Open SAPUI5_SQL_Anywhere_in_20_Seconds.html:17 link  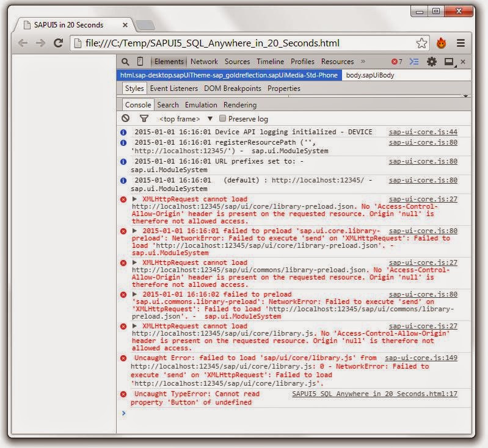pyautogui.click(x=375, y=394)
